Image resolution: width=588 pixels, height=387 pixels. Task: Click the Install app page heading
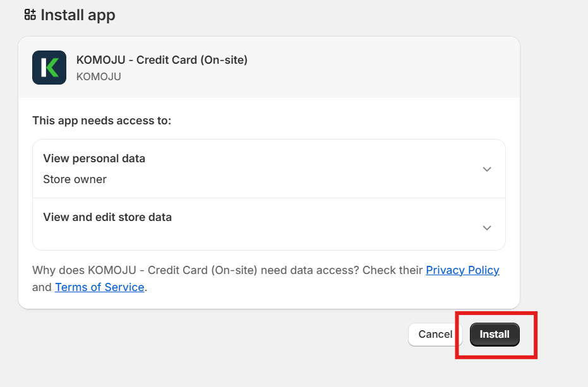(x=78, y=15)
